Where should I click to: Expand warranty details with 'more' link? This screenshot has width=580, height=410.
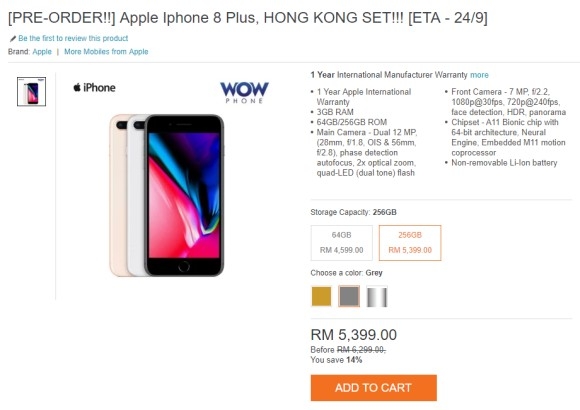pyautogui.click(x=479, y=75)
